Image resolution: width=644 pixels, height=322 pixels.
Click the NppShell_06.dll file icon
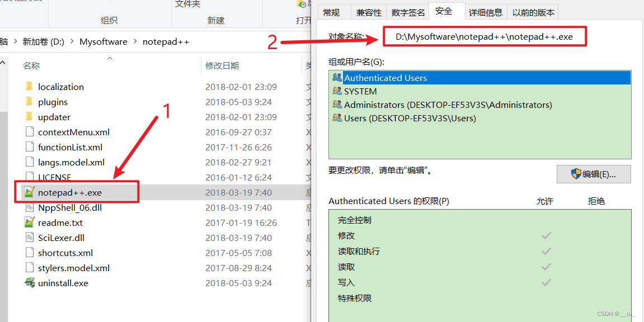29,207
